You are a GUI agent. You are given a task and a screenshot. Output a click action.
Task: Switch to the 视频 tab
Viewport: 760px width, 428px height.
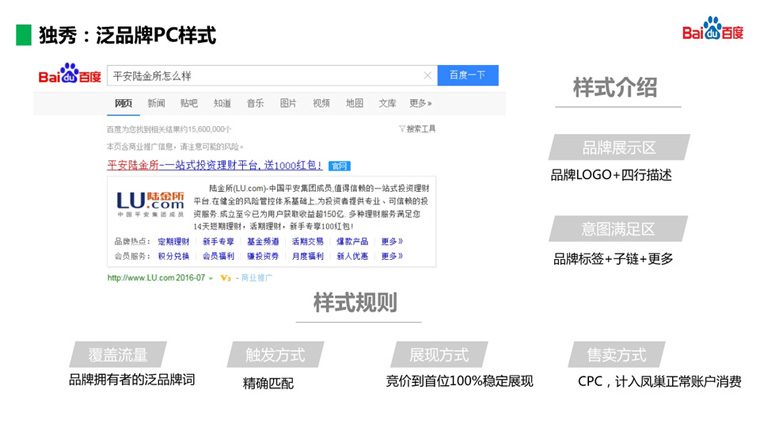click(321, 103)
